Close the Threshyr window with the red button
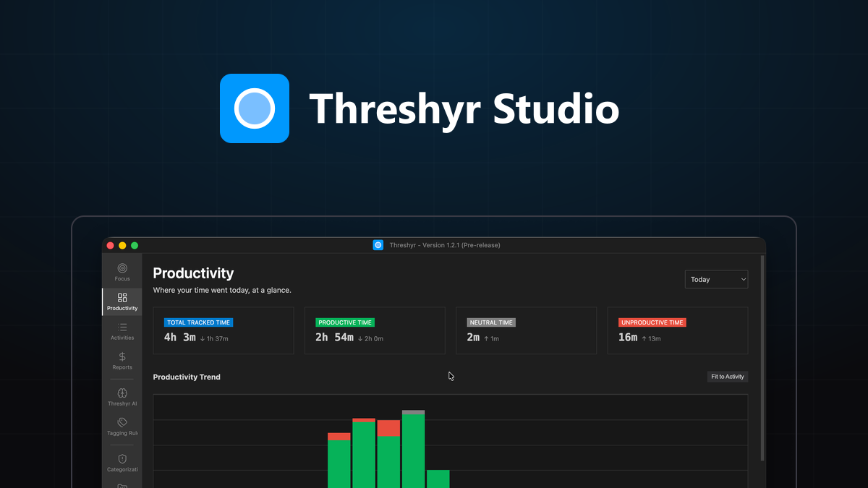Viewport: 868px width, 488px height. [x=111, y=245]
